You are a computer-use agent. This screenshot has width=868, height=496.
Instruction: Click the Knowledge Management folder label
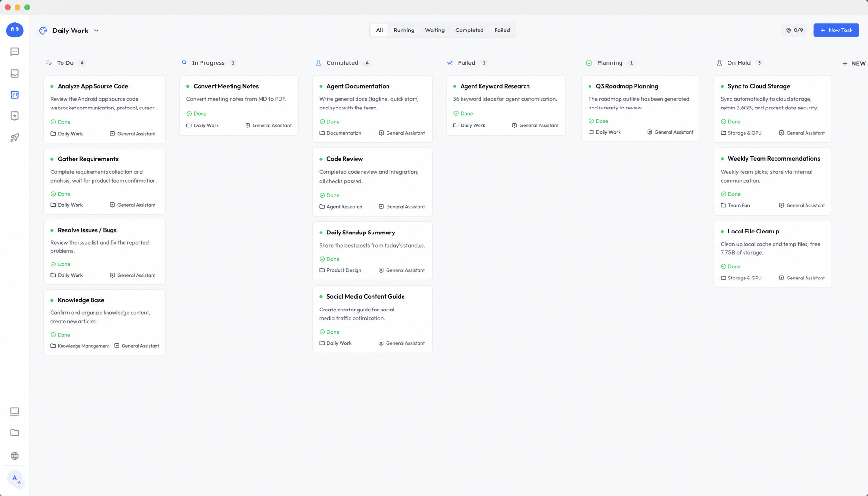tap(83, 346)
